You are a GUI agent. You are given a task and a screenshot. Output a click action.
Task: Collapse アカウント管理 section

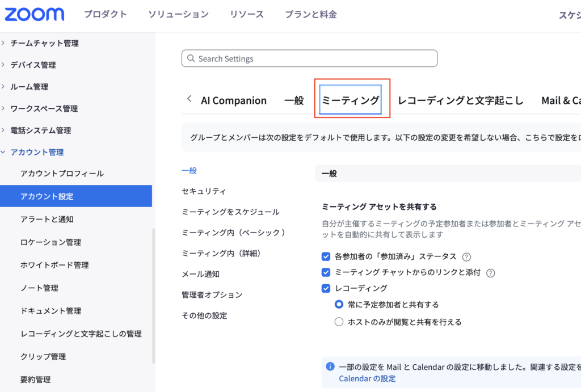[x=32, y=152]
